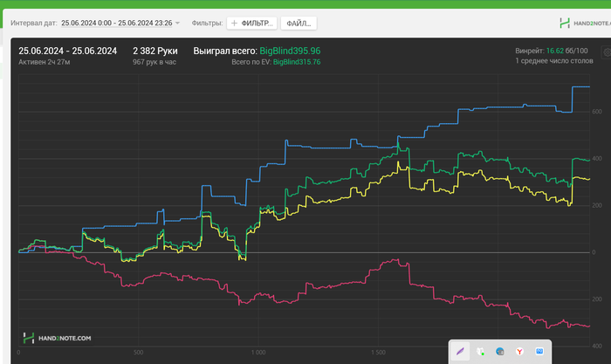The height and width of the screenshot is (364, 611).
Task: Open the white cat icon with green dot
Action: click(x=480, y=352)
